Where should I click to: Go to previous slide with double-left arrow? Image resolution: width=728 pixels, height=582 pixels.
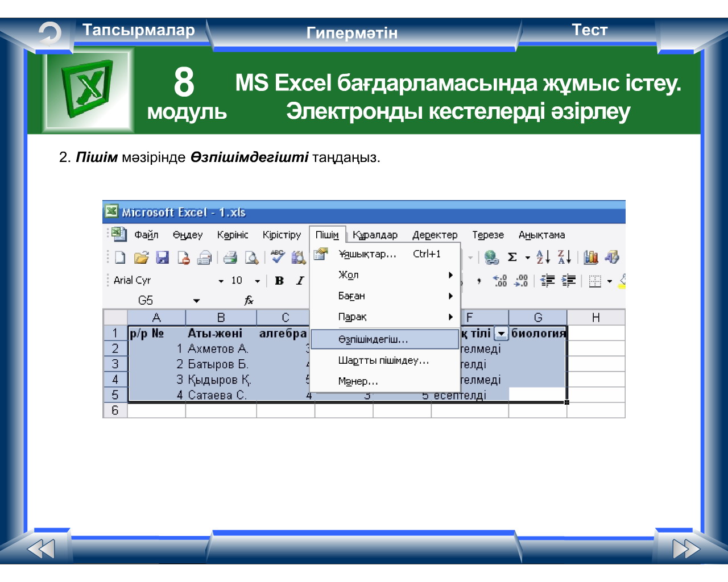click(41, 549)
